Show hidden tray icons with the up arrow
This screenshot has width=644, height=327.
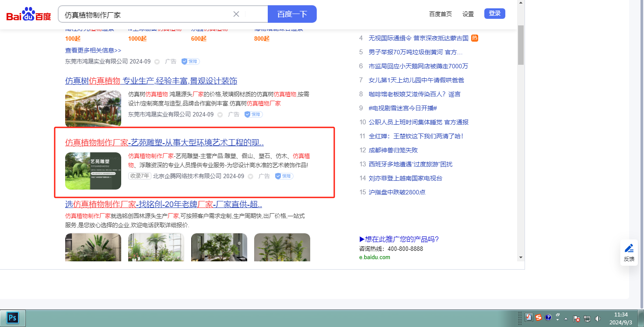(x=566, y=319)
